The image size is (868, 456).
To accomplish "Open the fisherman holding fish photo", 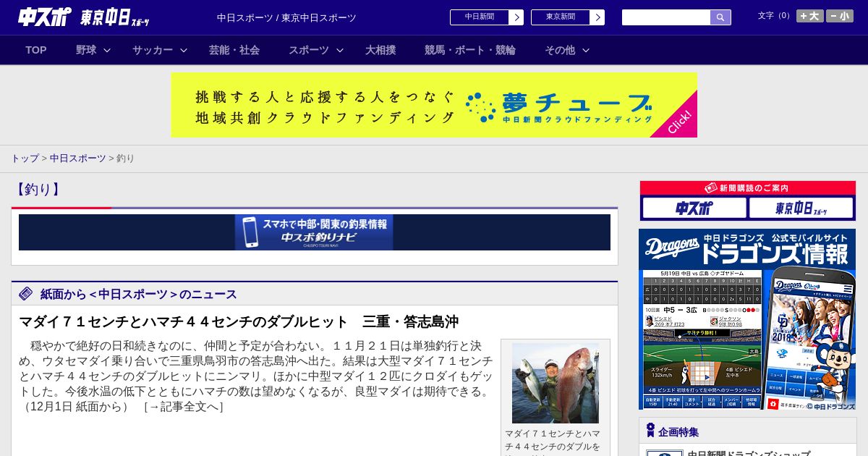I will pyautogui.click(x=556, y=383).
